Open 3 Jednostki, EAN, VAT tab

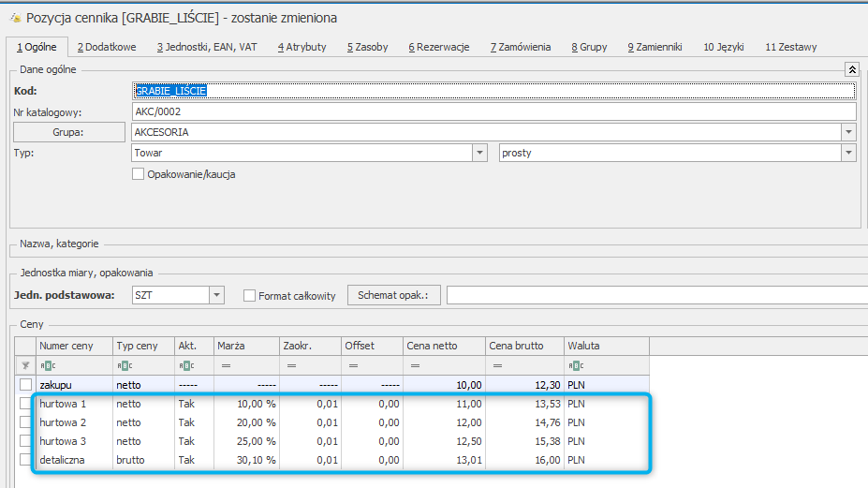tap(207, 47)
